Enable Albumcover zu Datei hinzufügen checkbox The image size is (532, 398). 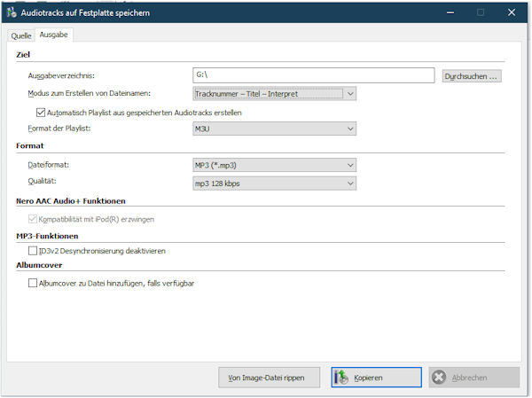(33, 283)
